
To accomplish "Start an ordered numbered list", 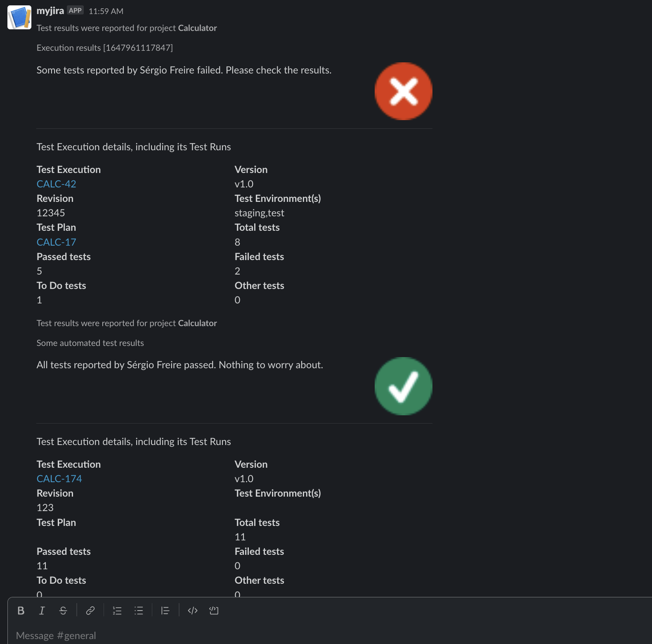I will (117, 611).
